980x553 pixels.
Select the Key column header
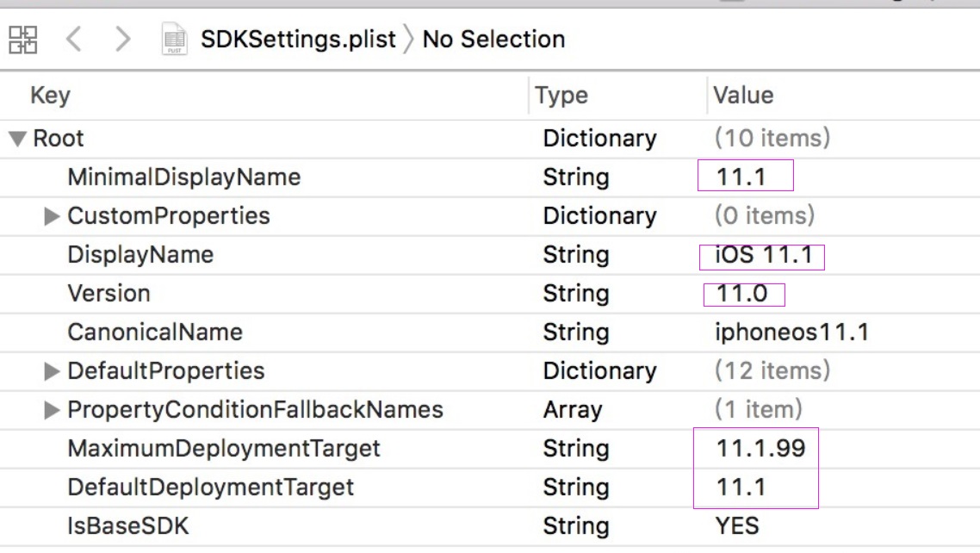(x=50, y=96)
